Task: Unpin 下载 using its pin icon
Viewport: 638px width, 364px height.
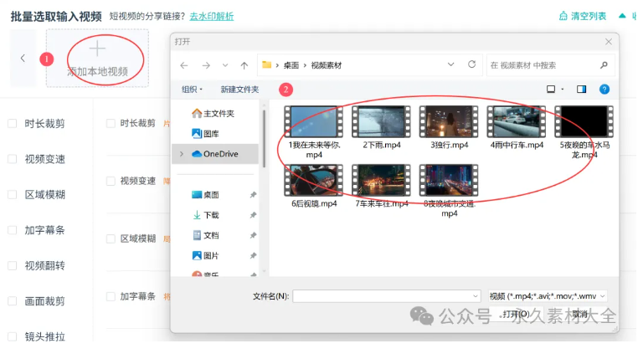Action: pos(253,215)
